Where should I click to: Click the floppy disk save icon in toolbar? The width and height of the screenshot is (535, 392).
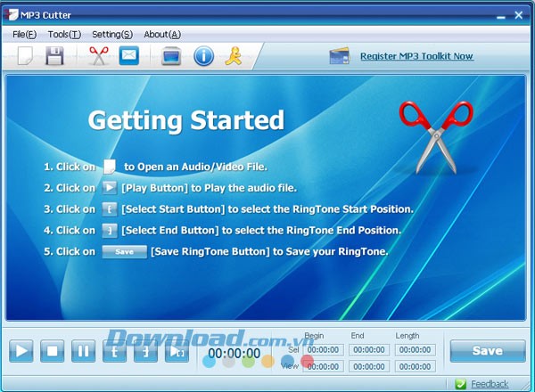point(54,55)
